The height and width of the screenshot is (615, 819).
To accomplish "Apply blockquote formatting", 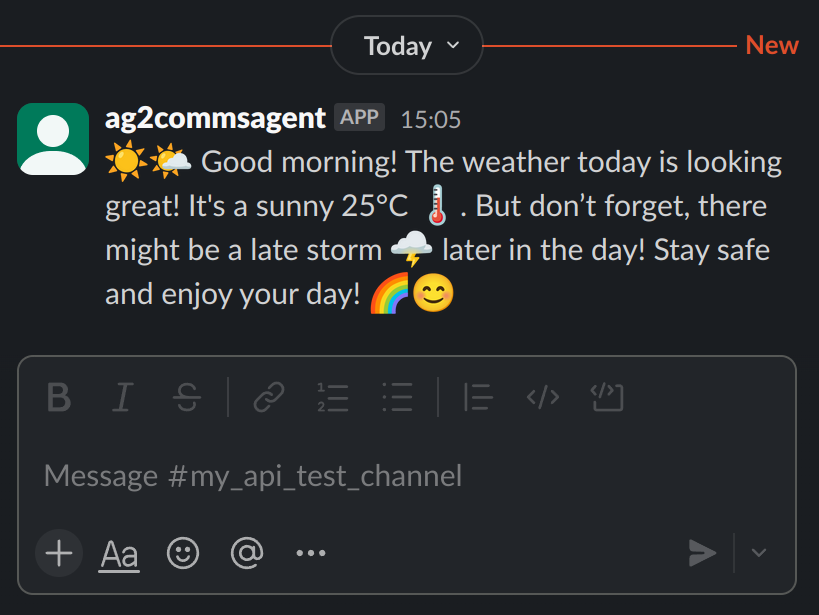I will pyautogui.click(x=478, y=398).
